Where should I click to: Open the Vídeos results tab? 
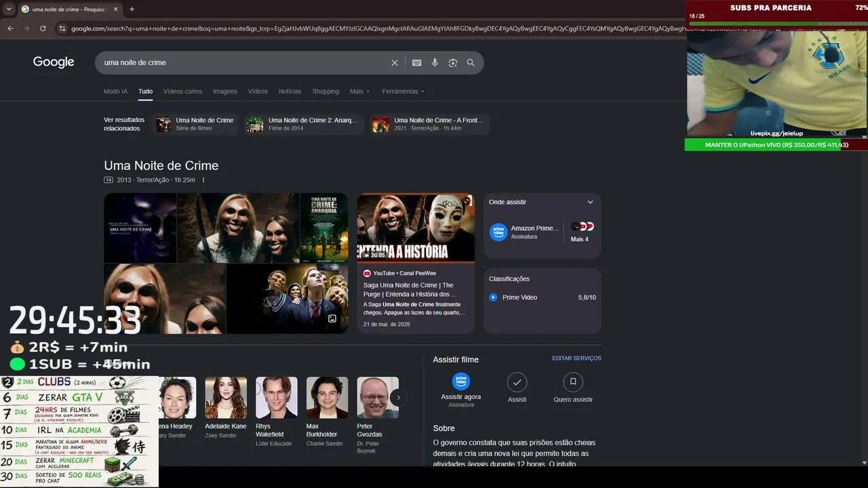point(258,91)
